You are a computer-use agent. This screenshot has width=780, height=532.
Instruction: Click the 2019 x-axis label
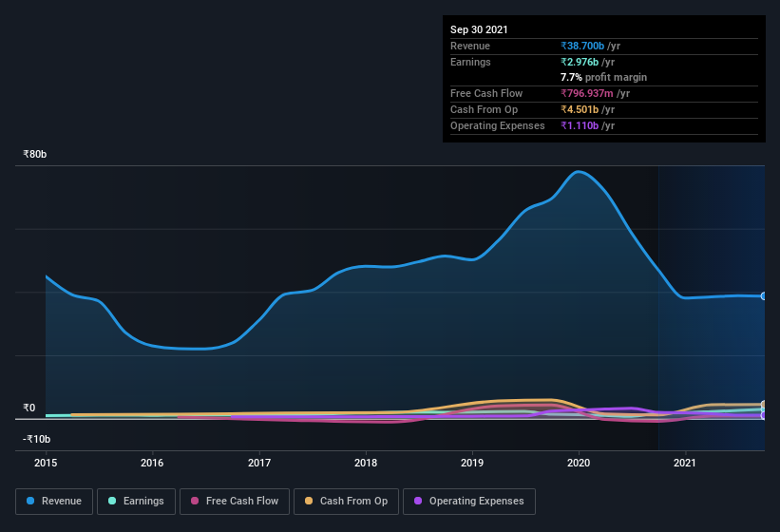pos(472,463)
